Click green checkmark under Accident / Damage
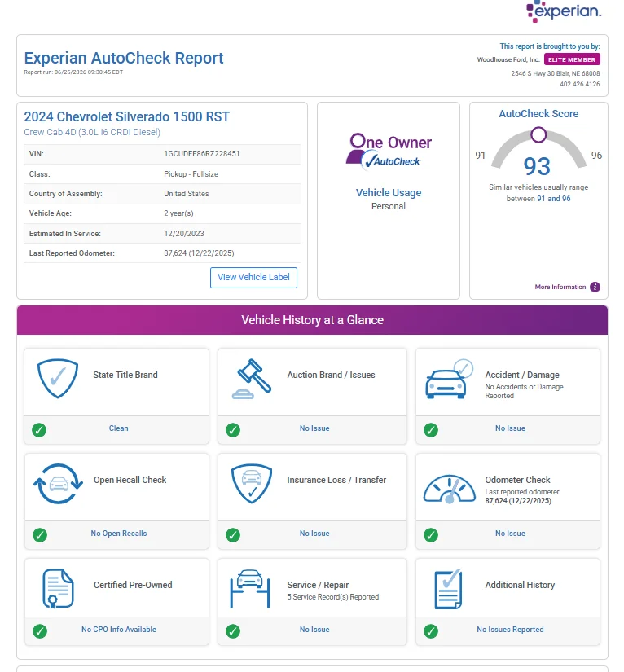Image resolution: width=624 pixels, height=672 pixels. 431,430
